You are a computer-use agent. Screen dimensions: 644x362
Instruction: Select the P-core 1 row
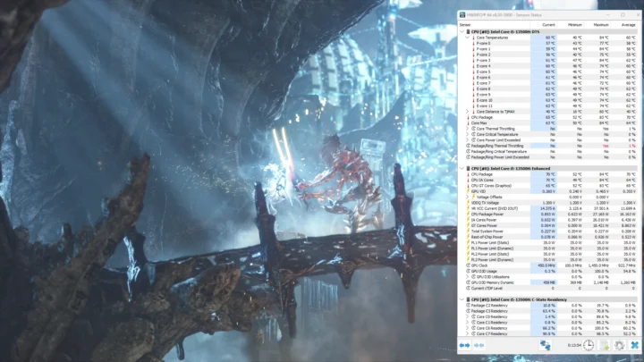tap(548, 49)
